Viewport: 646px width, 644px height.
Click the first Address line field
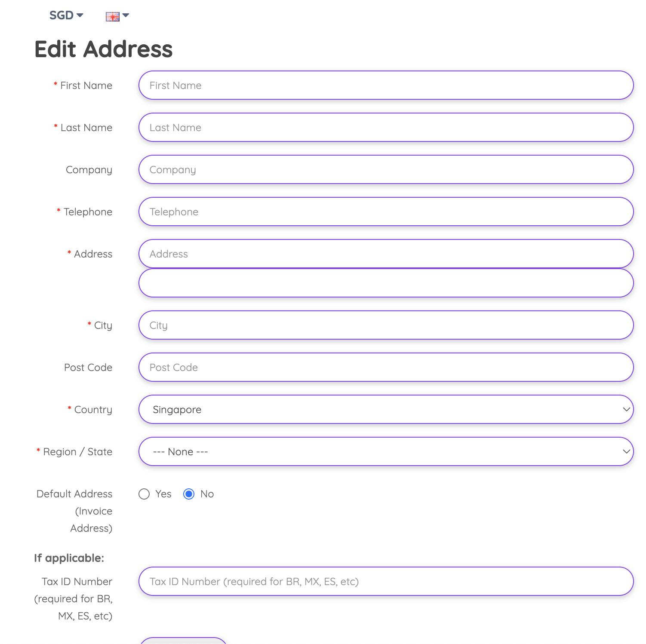coord(385,254)
